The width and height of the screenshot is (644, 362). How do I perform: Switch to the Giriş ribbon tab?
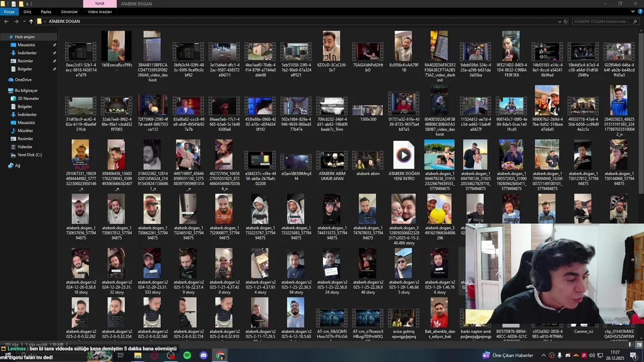27,12
